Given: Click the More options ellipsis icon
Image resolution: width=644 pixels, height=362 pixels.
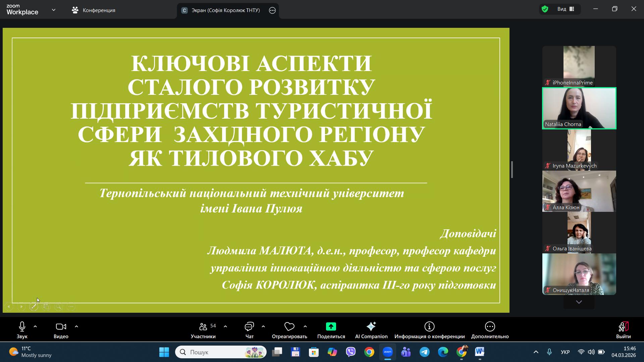Looking at the screenshot, I should pyautogui.click(x=490, y=327).
